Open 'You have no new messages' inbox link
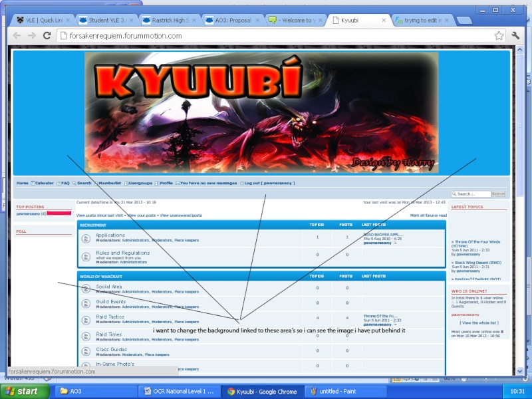The height and width of the screenshot is (399, 532). coord(206,184)
